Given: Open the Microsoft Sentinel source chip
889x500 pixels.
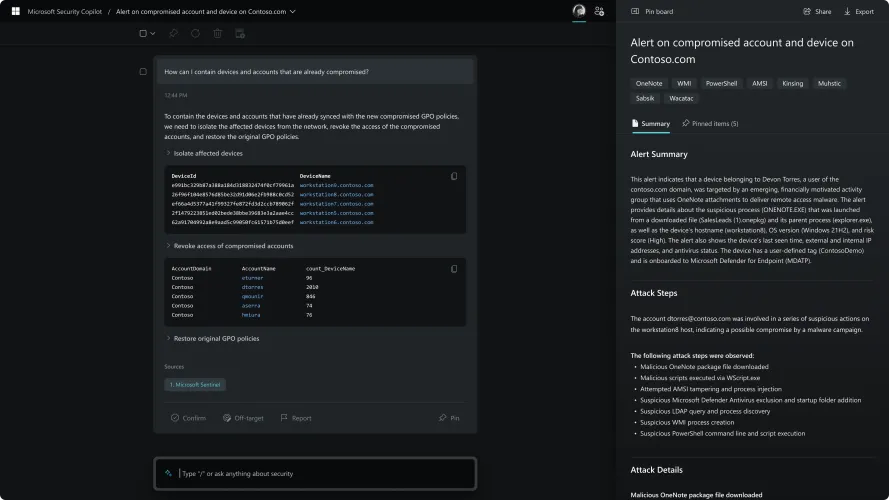Looking at the screenshot, I should 195,384.
